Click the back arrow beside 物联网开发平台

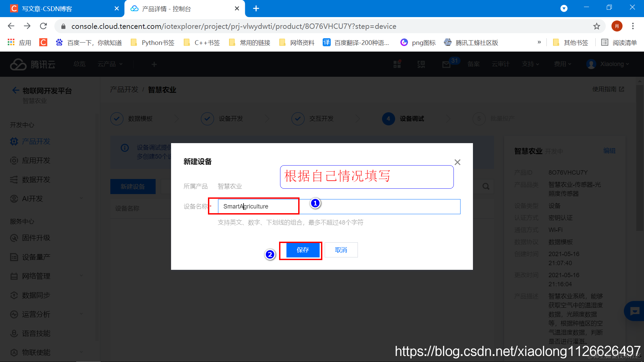(x=15, y=90)
